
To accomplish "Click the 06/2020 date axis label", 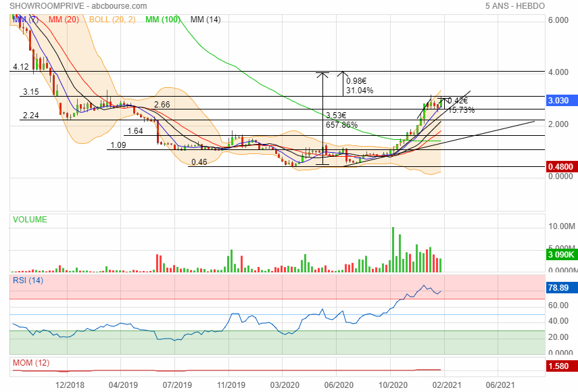I will pos(339,385).
